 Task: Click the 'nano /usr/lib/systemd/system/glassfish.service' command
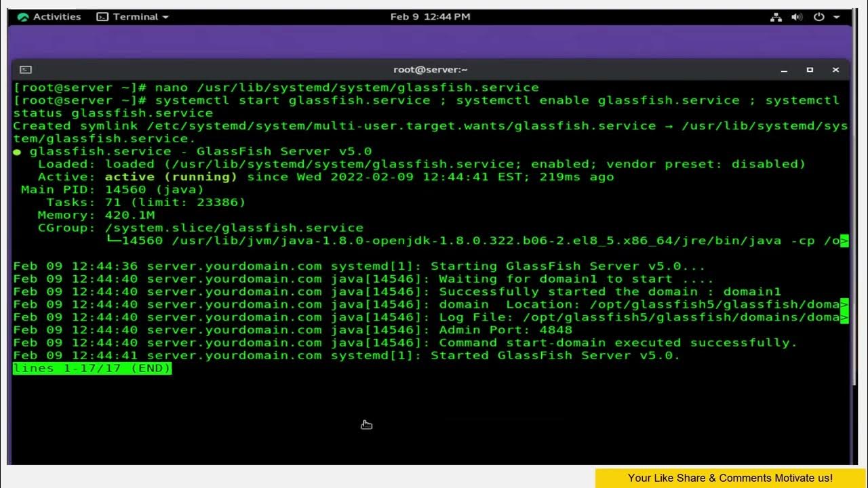[347, 87]
